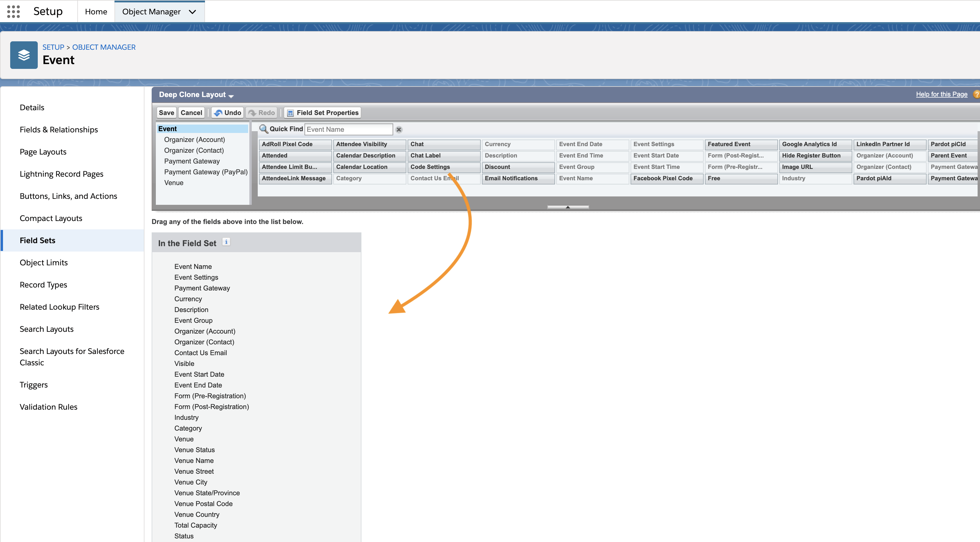The image size is (980, 542).
Task: Clear the Quick Find search box
Action: click(x=399, y=130)
